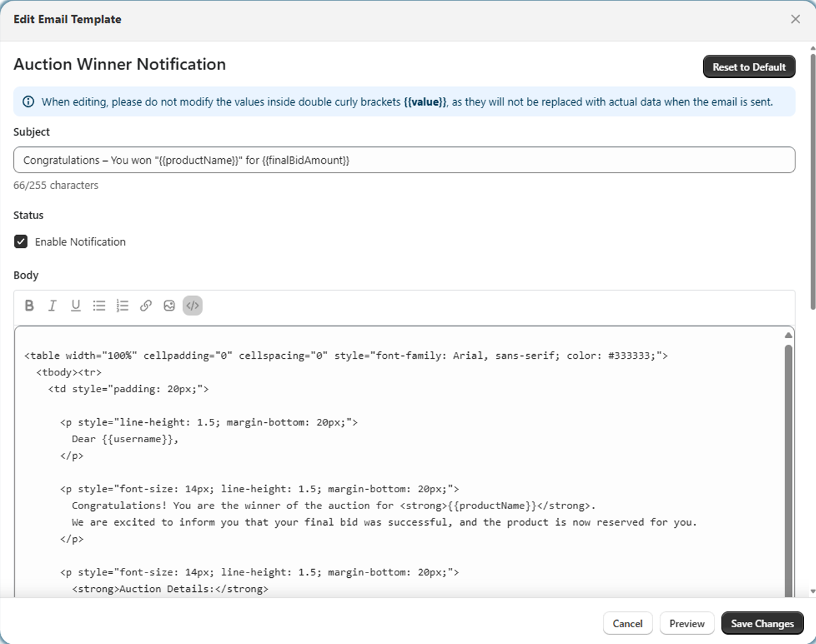The height and width of the screenshot is (644, 816).
Task: Insert a bulleted list
Action: [99, 305]
